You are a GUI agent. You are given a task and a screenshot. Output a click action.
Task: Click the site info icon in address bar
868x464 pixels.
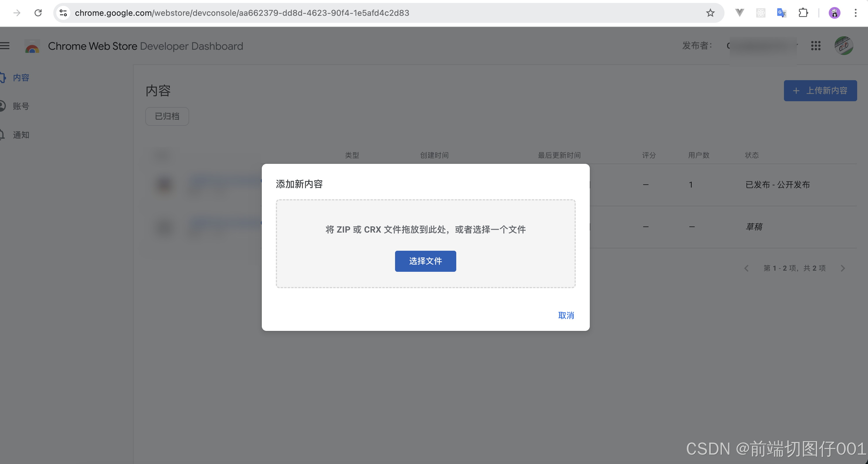coord(63,13)
